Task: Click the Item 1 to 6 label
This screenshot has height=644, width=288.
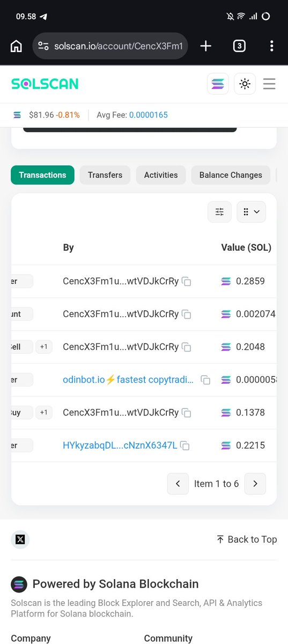Action: (x=216, y=484)
